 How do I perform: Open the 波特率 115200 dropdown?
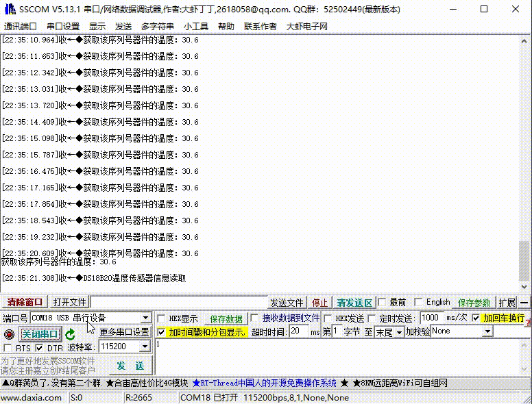(x=145, y=346)
